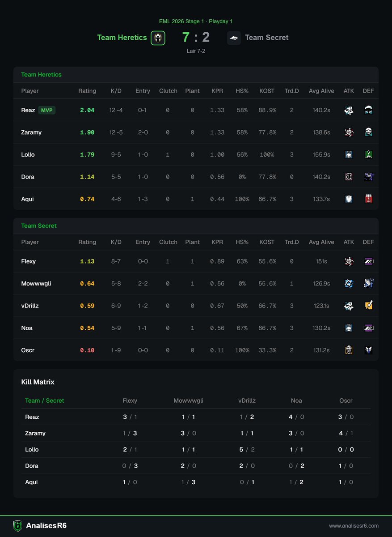
Task: Click Mowwwgli's ATK operator icon
Action: click(x=349, y=283)
